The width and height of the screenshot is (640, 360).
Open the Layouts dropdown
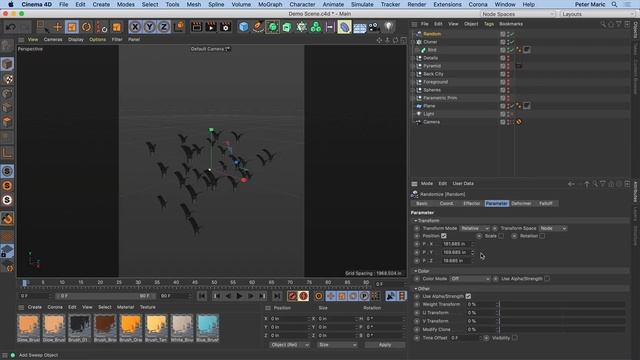coord(597,14)
